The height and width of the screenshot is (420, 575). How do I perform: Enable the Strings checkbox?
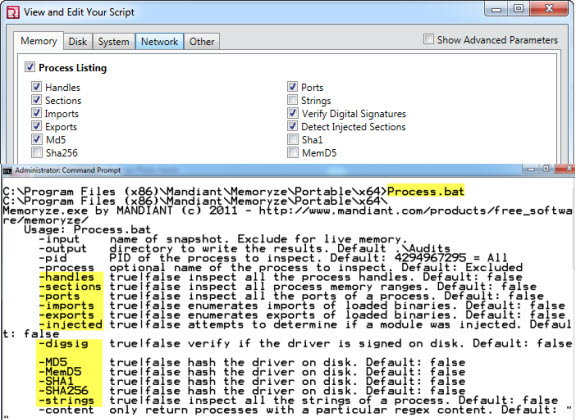pyautogui.click(x=292, y=100)
